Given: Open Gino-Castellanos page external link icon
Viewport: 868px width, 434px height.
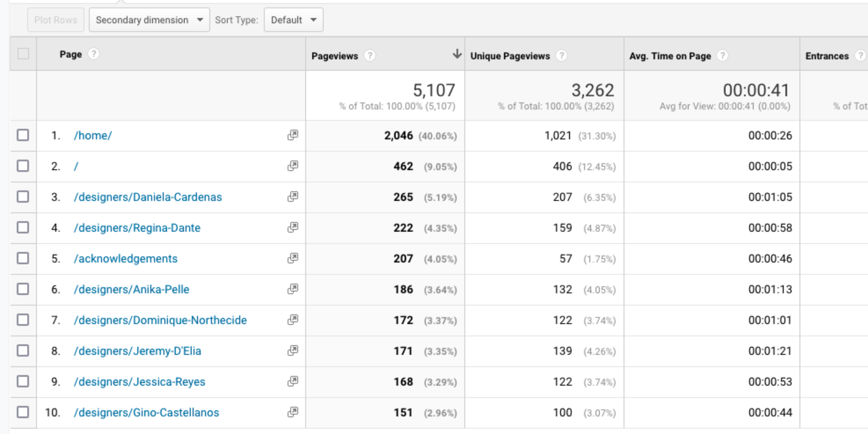Looking at the screenshot, I should 292,412.
